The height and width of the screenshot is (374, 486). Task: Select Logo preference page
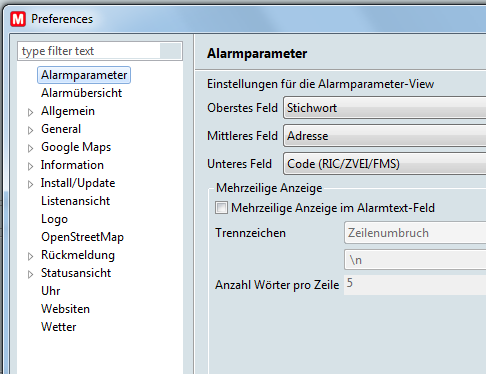coord(55,219)
